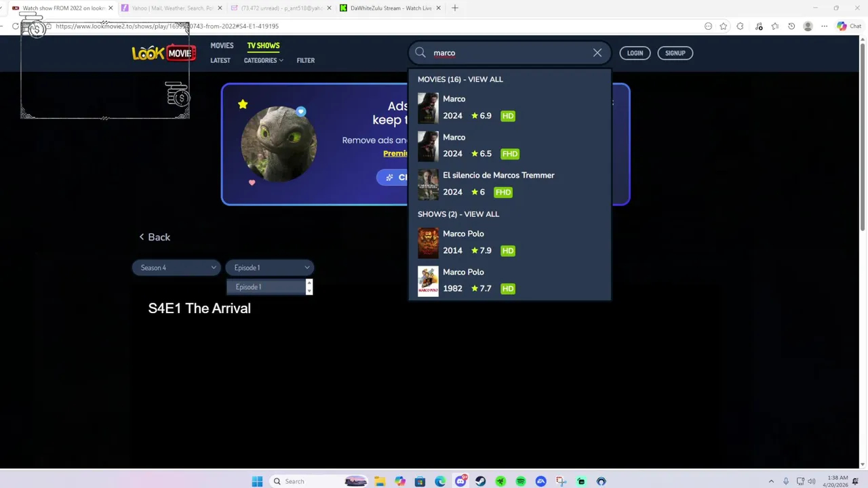Image resolution: width=868 pixels, height=488 pixels.
Task: Open Discord from the taskbar
Action: click(x=460, y=481)
